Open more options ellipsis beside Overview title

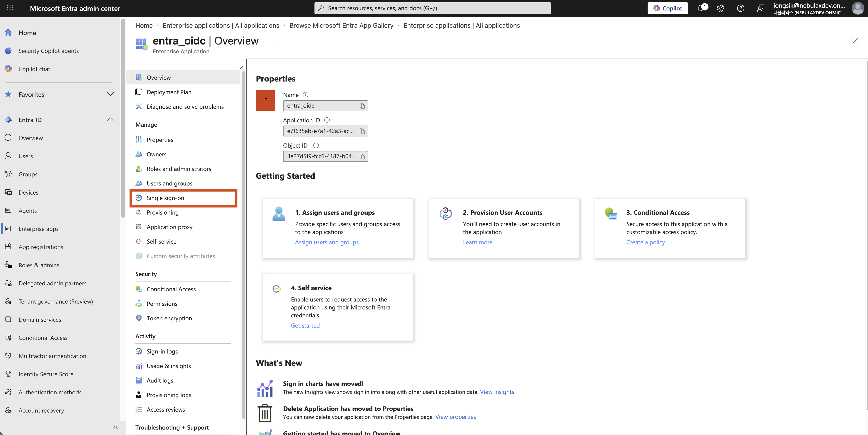pyautogui.click(x=273, y=41)
